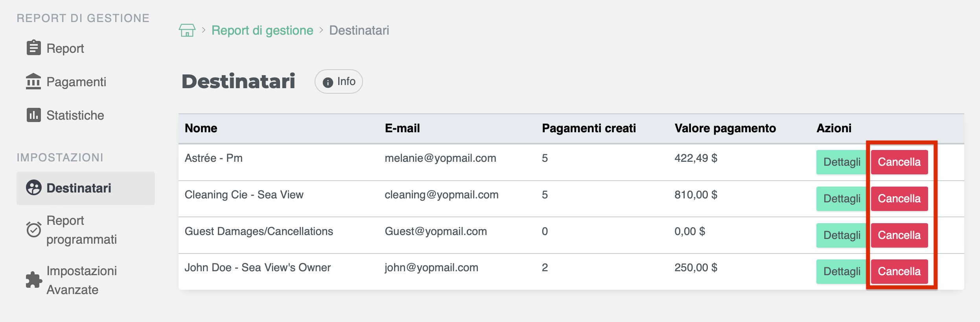The height and width of the screenshot is (322, 980).
Task: Click the info circle icon beside Destinatari
Action: coord(328,82)
